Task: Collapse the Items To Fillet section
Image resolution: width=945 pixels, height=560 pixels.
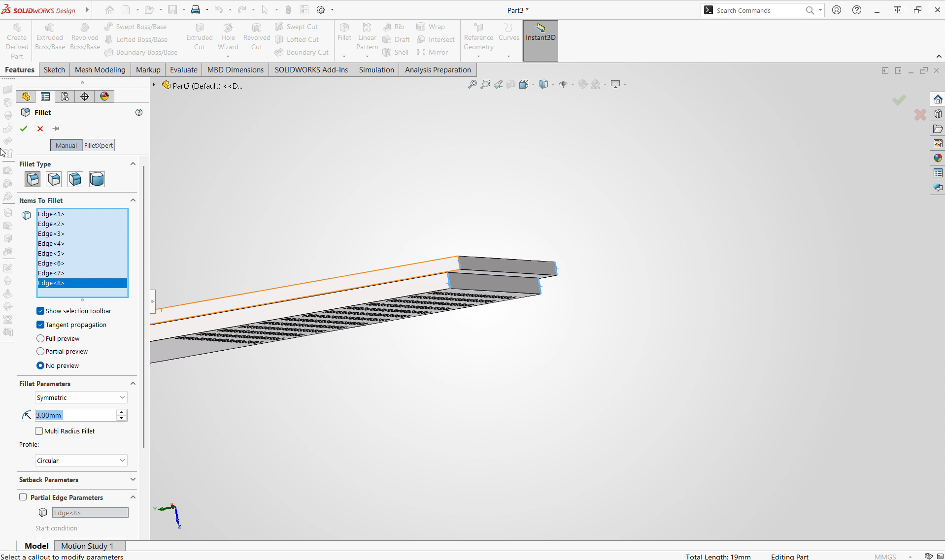Action: coord(133,200)
